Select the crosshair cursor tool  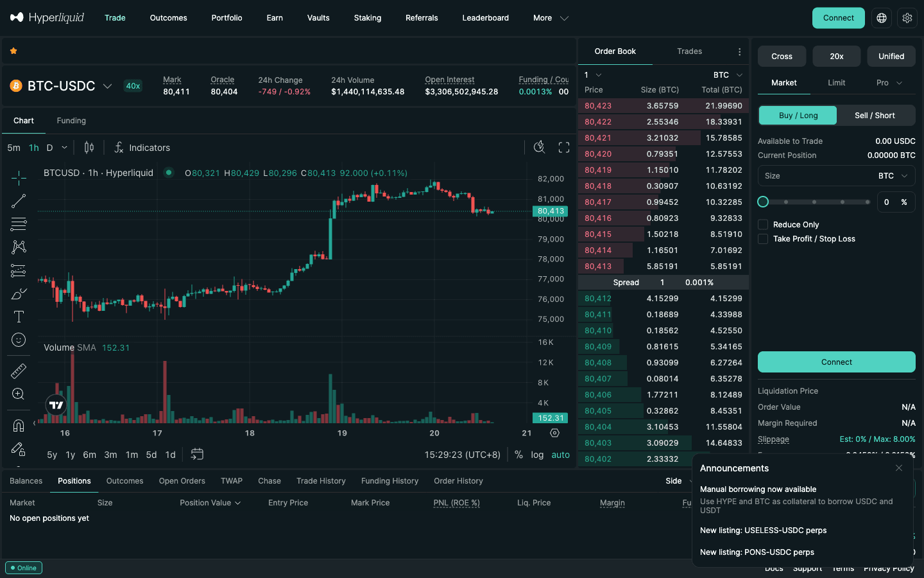19,178
